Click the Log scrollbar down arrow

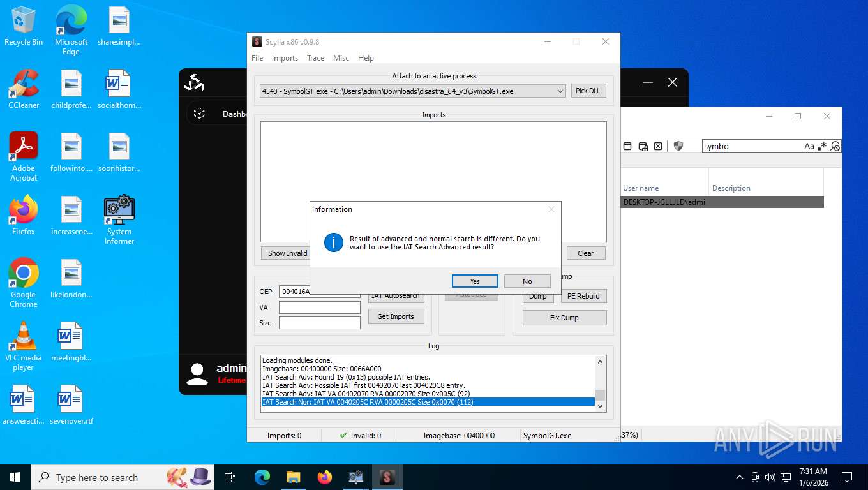click(600, 406)
